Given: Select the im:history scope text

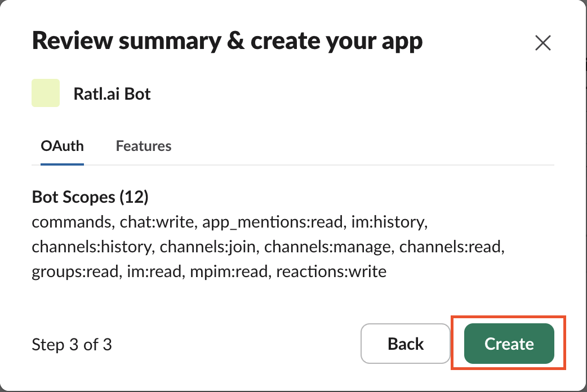Looking at the screenshot, I should tap(390, 222).
